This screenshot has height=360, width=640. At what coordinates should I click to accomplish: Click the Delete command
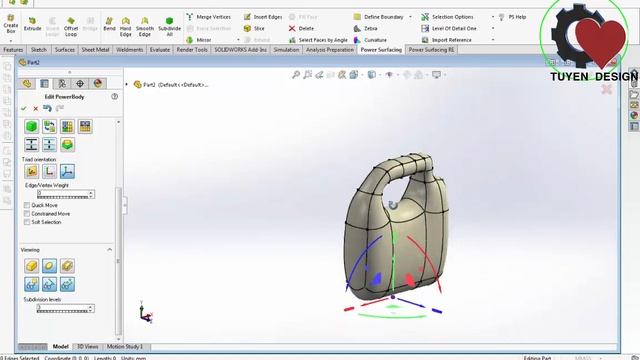point(301,29)
